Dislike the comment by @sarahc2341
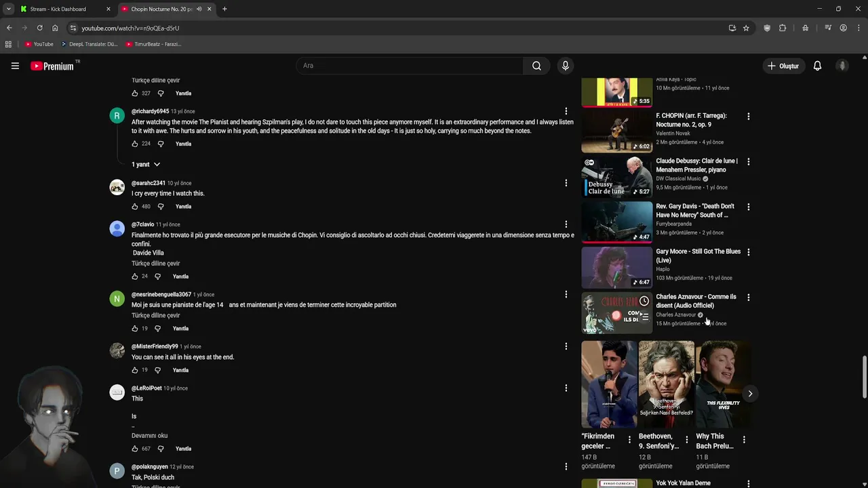Image resolution: width=868 pixels, height=488 pixels. (x=161, y=206)
